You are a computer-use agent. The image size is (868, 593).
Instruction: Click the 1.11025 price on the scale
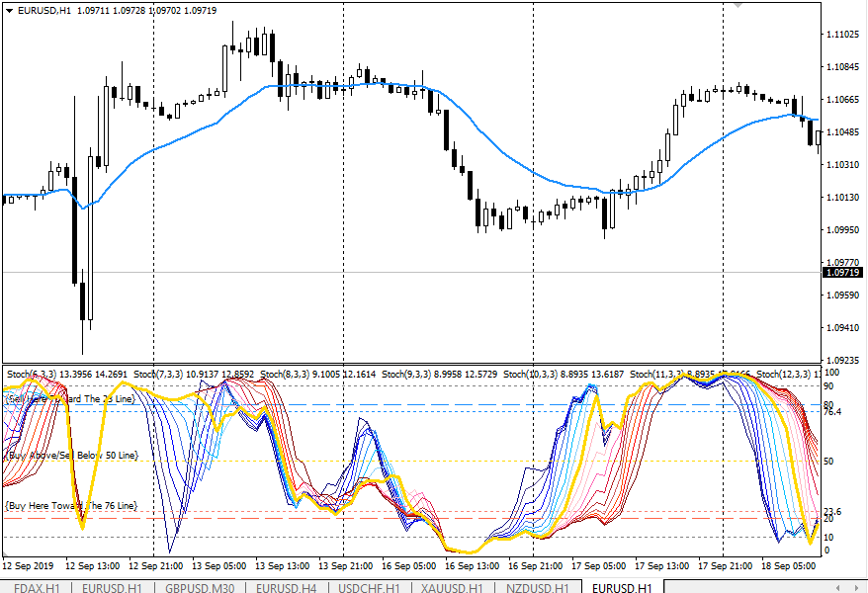[x=841, y=36]
